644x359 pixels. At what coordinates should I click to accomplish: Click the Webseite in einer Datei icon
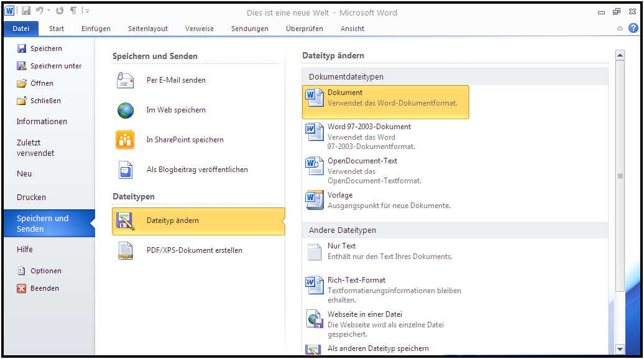pos(315,319)
